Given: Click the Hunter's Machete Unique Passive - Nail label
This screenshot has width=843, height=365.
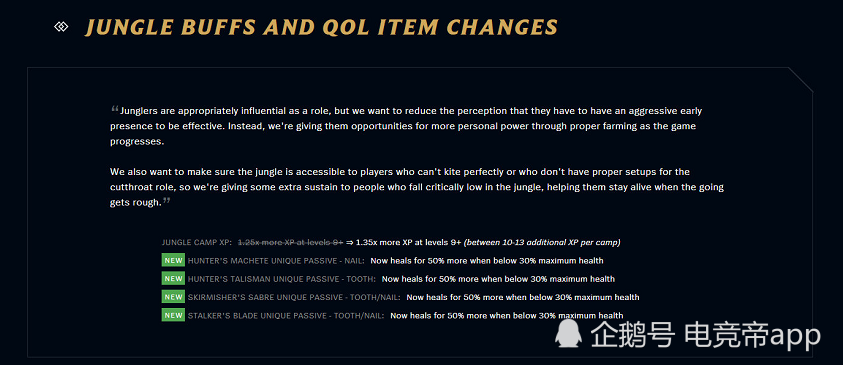Looking at the screenshot, I should [x=276, y=261].
